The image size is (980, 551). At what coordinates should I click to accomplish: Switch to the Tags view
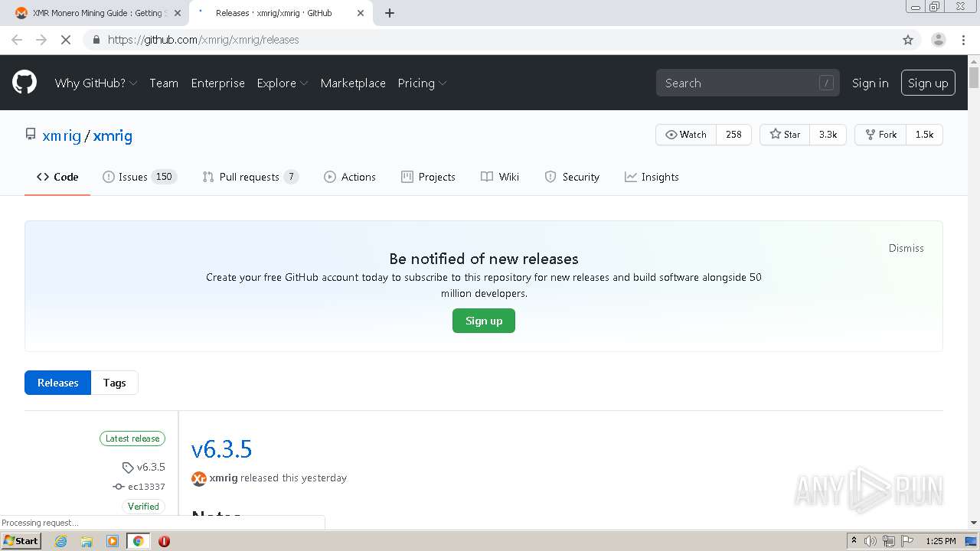click(x=115, y=383)
